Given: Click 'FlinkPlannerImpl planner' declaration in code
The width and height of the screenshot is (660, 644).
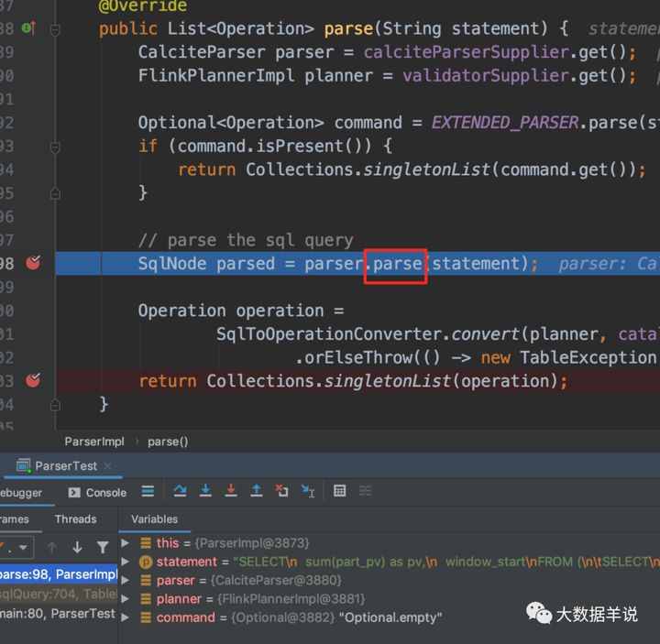Looking at the screenshot, I should pyautogui.click(x=256, y=76).
